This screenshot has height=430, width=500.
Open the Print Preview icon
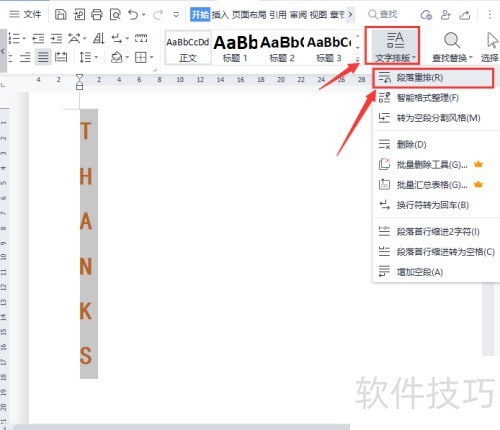pyautogui.click(x=115, y=15)
